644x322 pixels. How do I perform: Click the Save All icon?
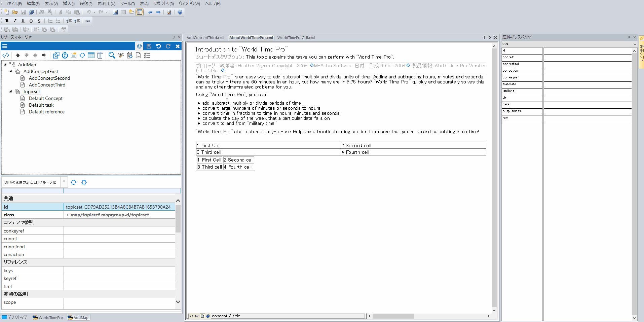coord(31,12)
